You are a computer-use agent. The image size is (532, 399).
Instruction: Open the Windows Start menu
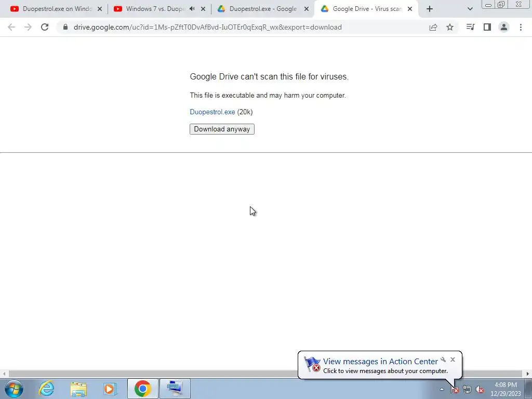[x=14, y=389]
